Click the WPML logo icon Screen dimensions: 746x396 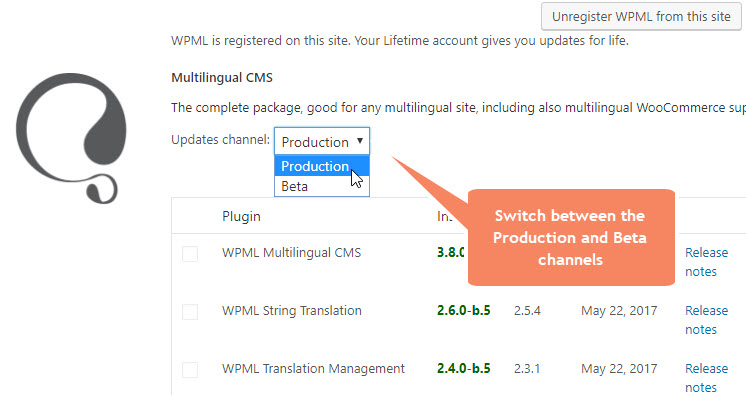pos(72,138)
